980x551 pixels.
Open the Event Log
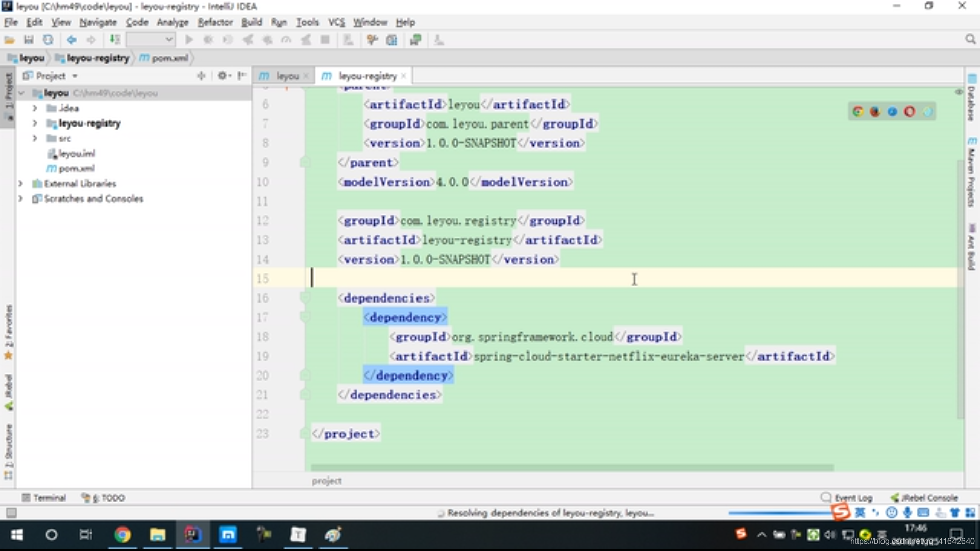[x=847, y=497]
